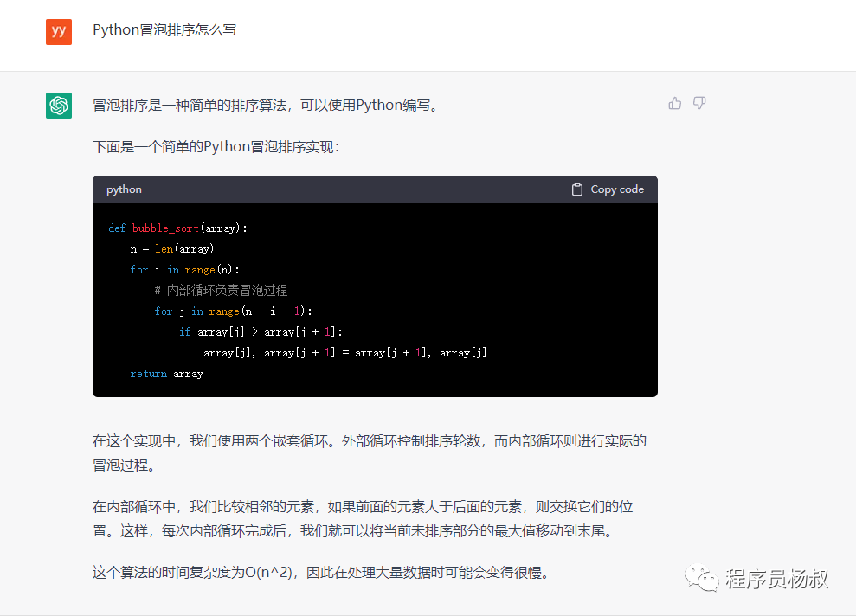Screen dimensions: 856x616
Task: Click code line 'if array[j] > array[j + 1]:'
Action: pyautogui.click(x=261, y=331)
